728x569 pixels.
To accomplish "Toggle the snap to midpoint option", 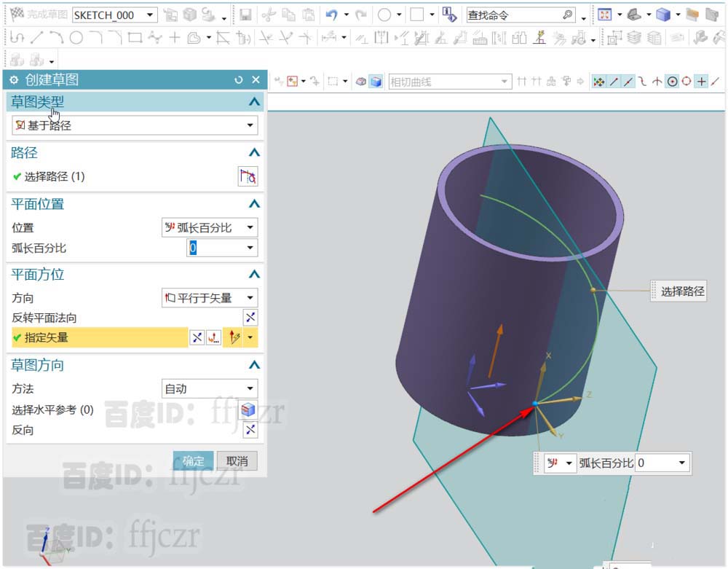I will [628, 82].
